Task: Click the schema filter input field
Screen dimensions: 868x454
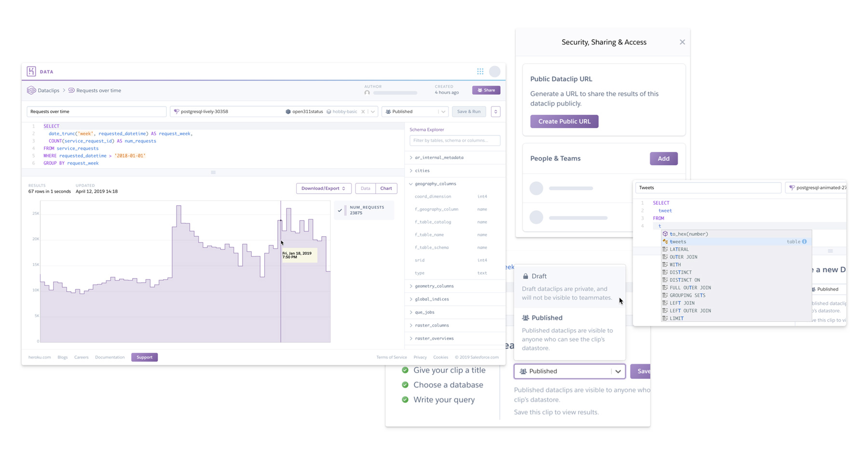Action: click(454, 140)
